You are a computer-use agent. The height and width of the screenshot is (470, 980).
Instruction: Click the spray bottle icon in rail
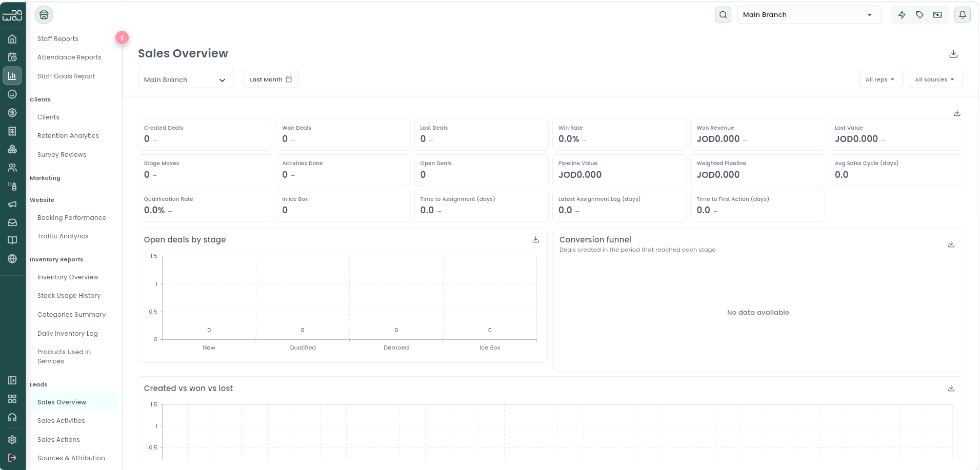pyautogui.click(x=12, y=186)
